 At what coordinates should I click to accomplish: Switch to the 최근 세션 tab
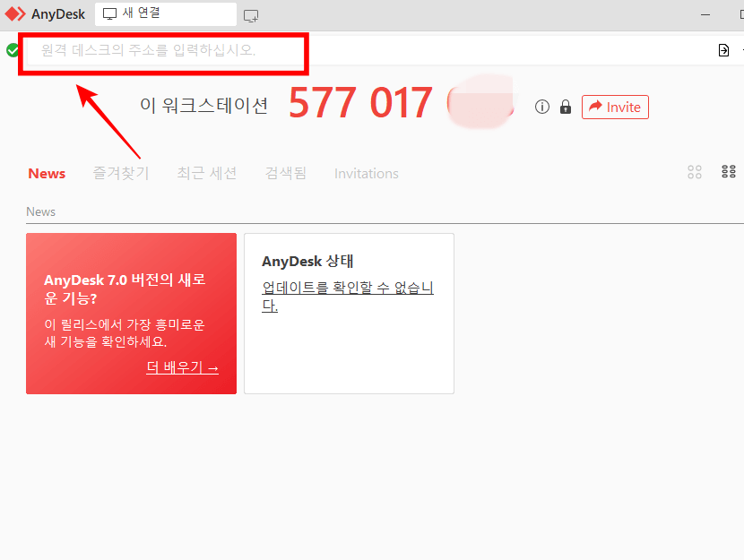click(207, 173)
